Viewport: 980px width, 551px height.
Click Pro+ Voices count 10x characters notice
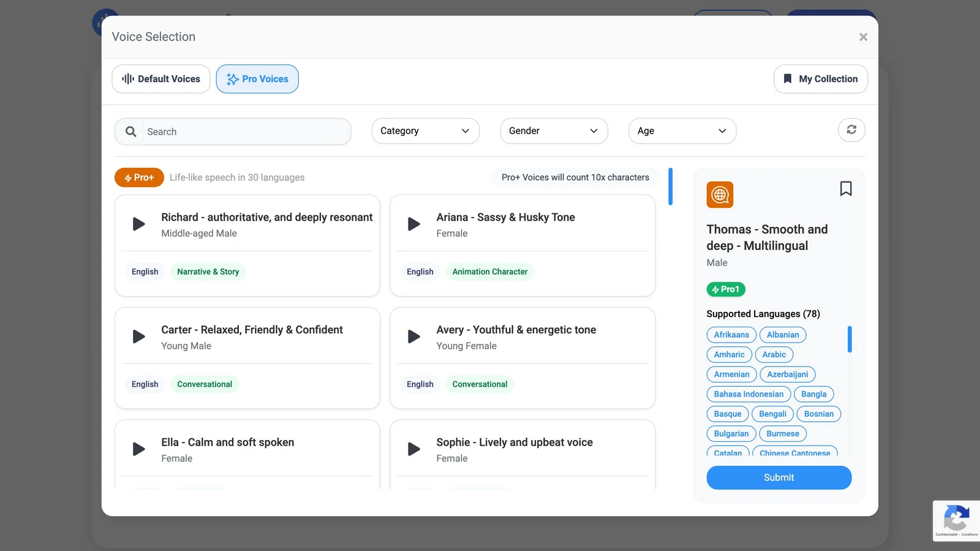575,177
